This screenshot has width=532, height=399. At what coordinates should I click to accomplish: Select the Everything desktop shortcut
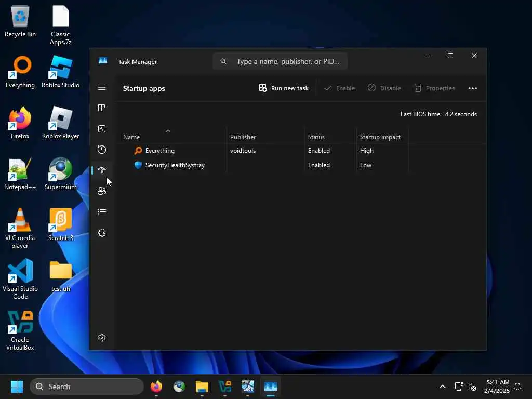[x=20, y=72]
